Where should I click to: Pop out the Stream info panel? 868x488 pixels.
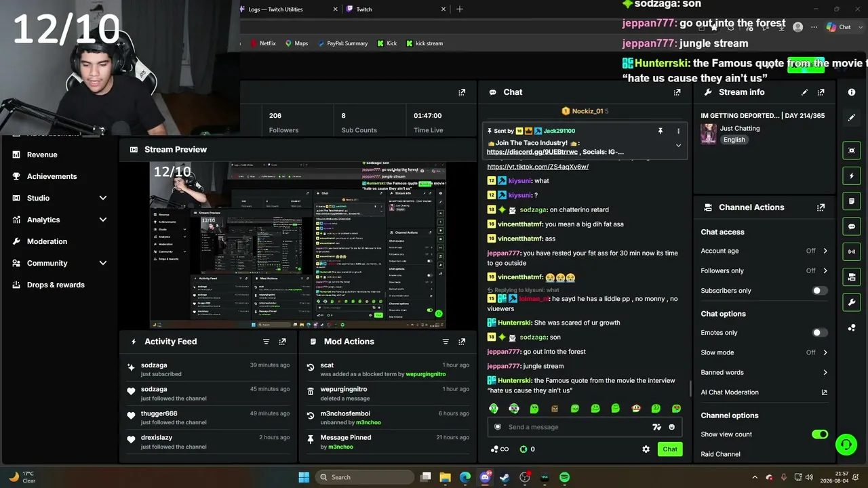(821, 92)
